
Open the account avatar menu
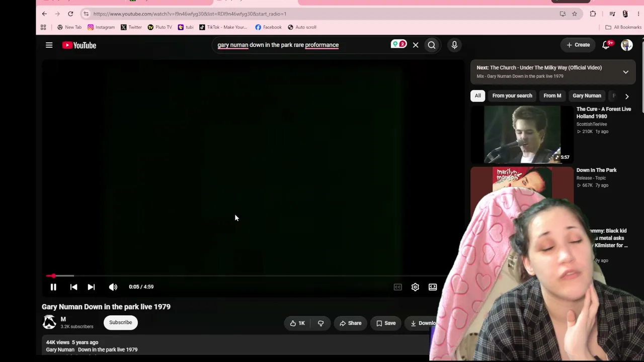(x=626, y=45)
